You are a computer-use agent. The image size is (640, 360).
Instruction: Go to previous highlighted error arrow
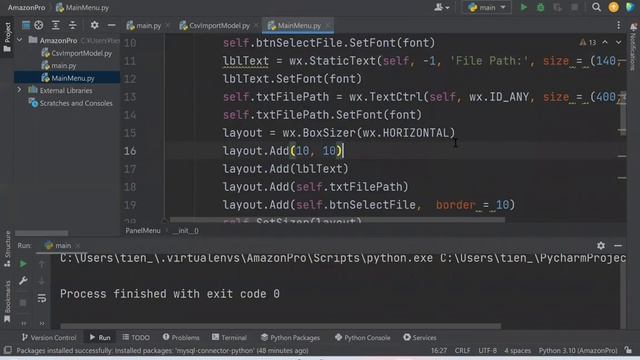(x=605, y=42)
